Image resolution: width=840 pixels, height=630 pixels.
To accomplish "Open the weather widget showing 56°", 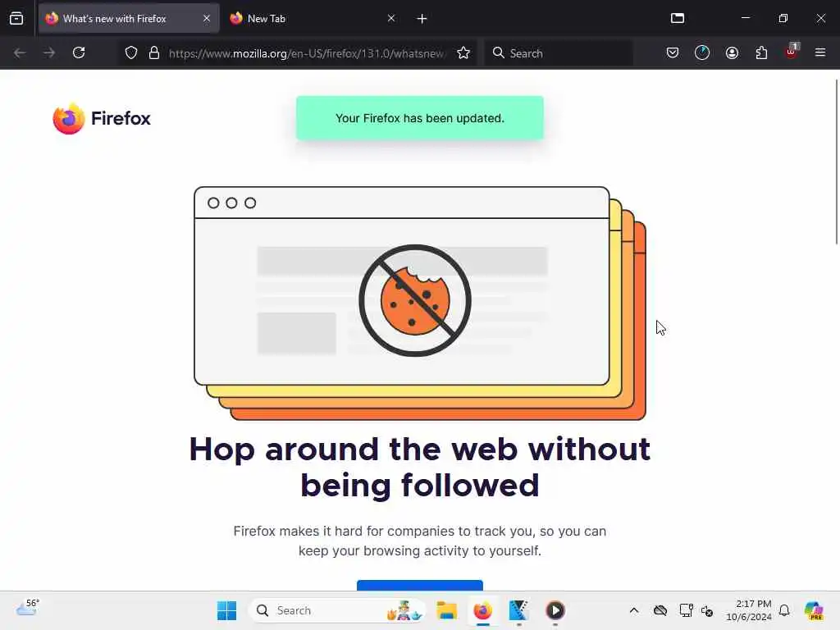I will pos(27,609).
